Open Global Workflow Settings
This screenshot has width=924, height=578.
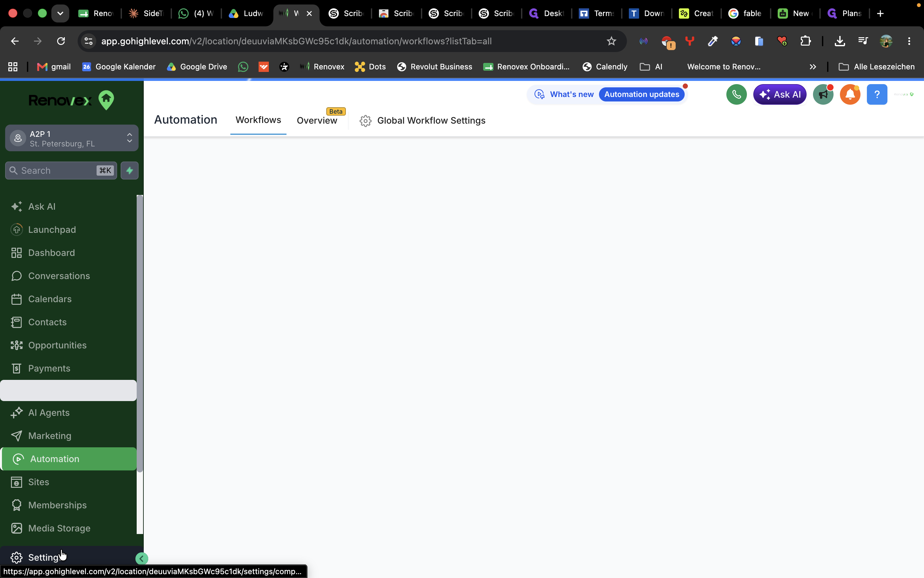(x=422, y=121)
